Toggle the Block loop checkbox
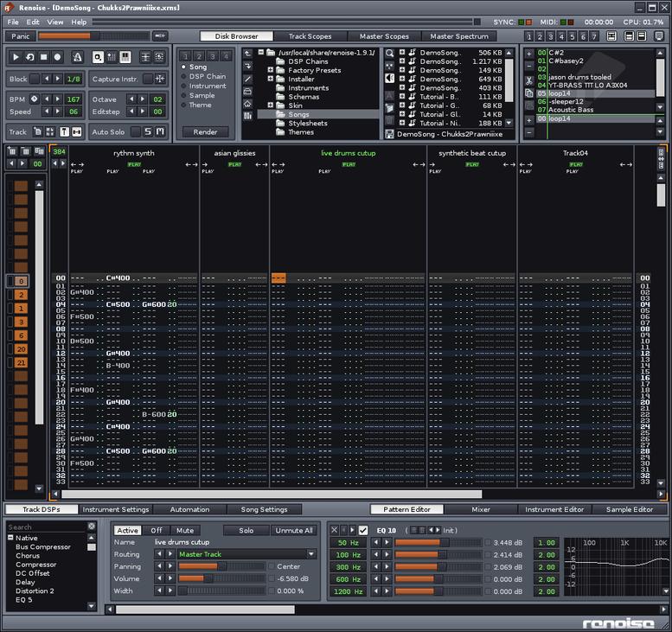The height and width of the screenshot is (632, 672). 35,79
